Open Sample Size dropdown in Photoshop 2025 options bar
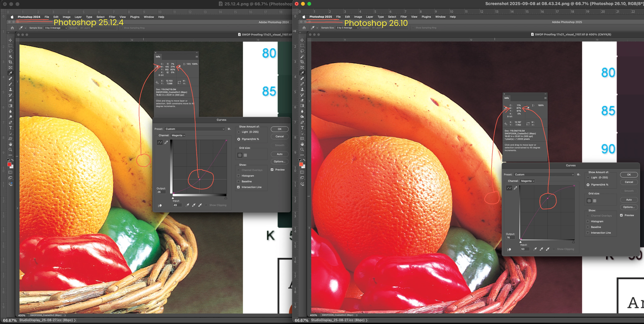 coord(347,28)
